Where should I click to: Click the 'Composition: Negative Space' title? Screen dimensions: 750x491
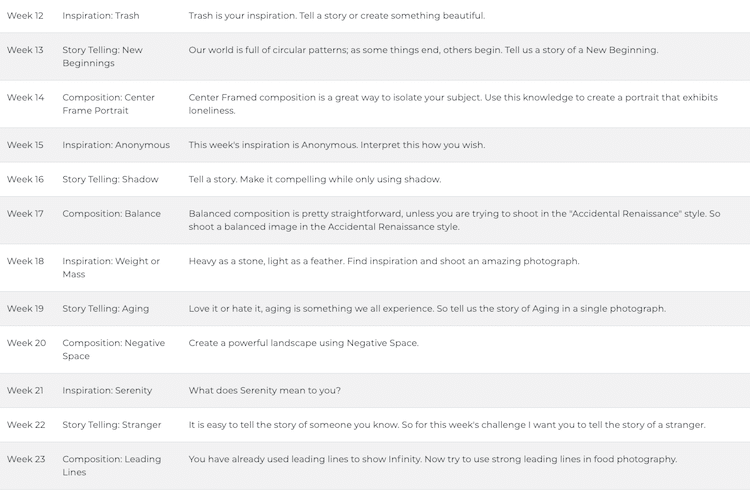tap(113, 350)
